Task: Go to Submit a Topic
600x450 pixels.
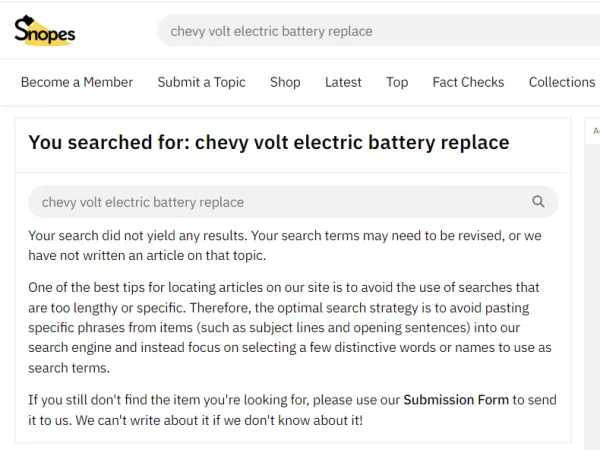Action: [x=201, y=82]
